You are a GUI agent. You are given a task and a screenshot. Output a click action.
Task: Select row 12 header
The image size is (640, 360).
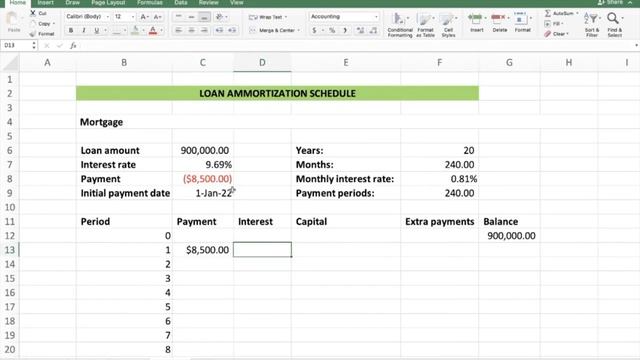pos(10,236)
